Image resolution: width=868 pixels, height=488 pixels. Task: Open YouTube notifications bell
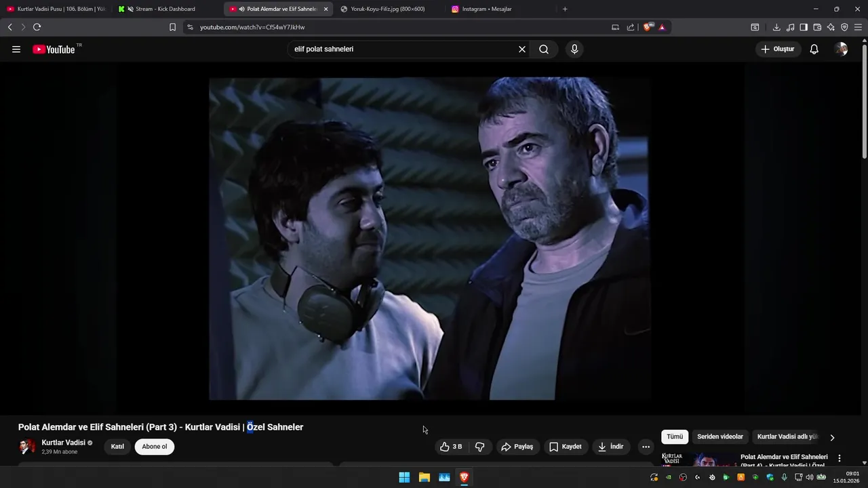click(814, 49)
